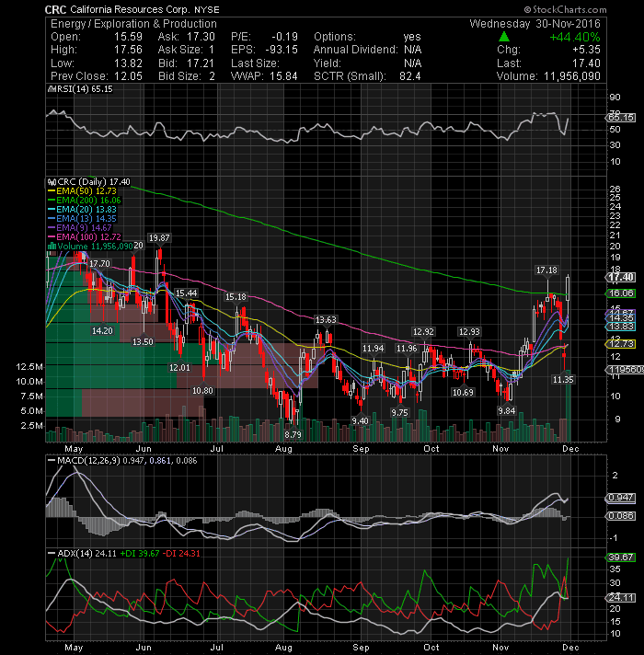Click the Energy / Exploration & Production sector line
This screenshot has height=655, width=644.
click(133, 24)
